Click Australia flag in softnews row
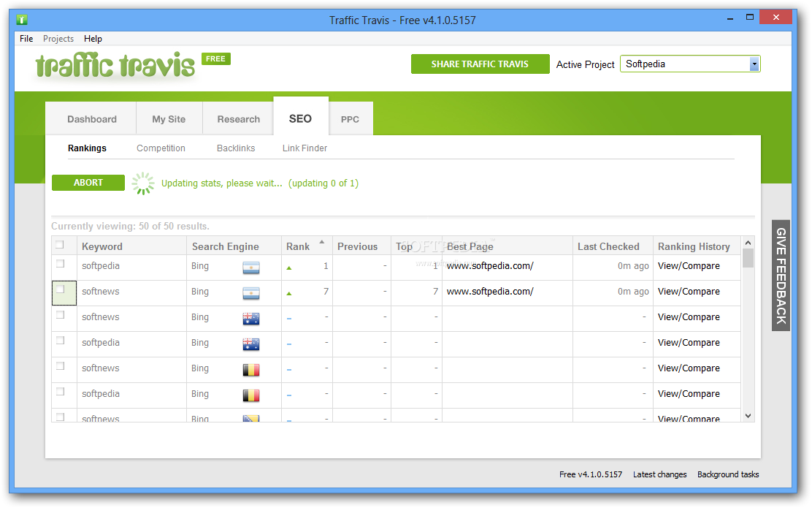Image resolution: width=812 pixels, height=508 pixels. click(251, 318)
